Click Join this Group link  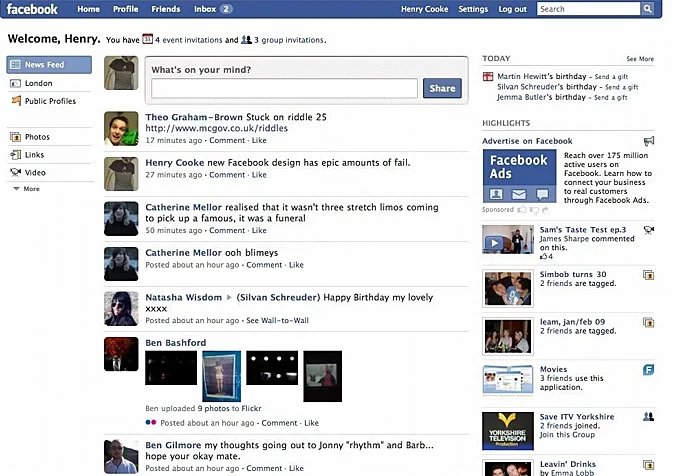pyautogui.click(x=567, y=435)
